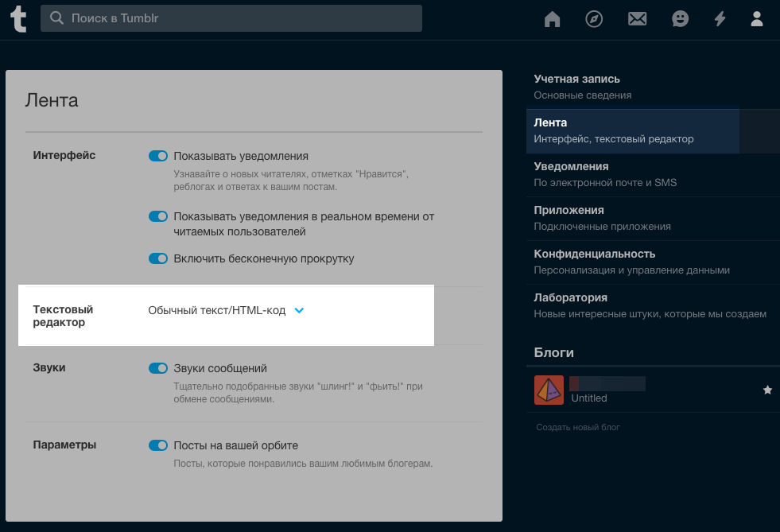The image size is (780, 532).
Task: Click the Untitled blog avatar
Action: [x=549, y=390]
